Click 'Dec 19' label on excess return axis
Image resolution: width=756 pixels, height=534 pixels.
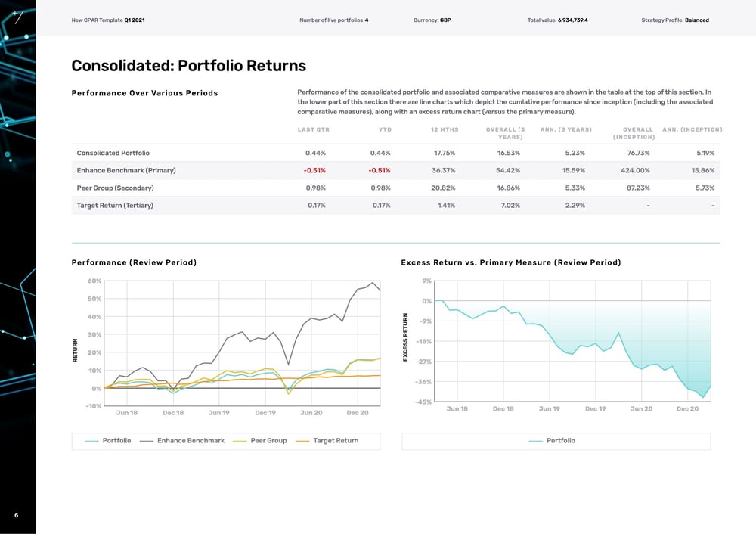click(x=596, y=408)
